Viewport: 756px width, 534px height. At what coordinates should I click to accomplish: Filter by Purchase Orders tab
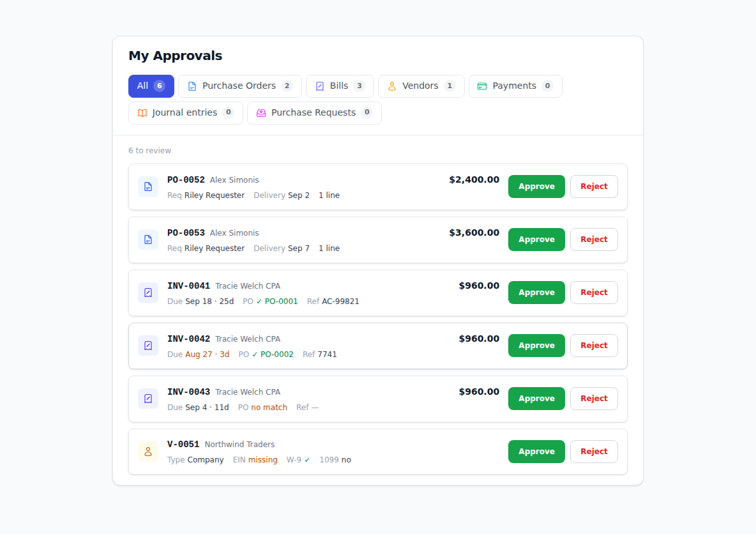(x=239, y=86)
